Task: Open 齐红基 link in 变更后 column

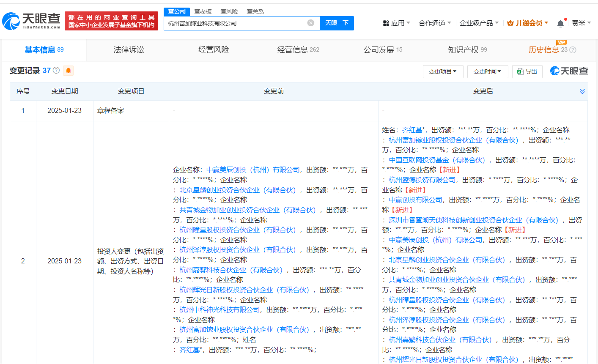Action: tap(412, 130)
